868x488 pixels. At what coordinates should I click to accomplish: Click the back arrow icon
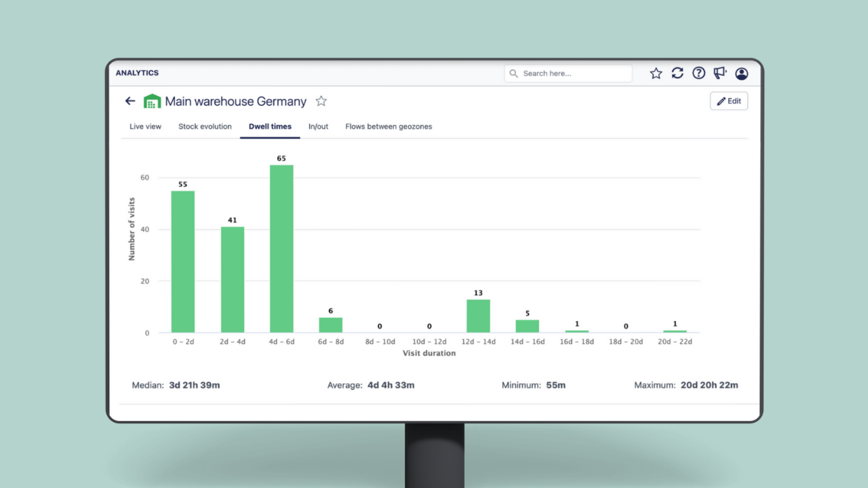point(130,101)
